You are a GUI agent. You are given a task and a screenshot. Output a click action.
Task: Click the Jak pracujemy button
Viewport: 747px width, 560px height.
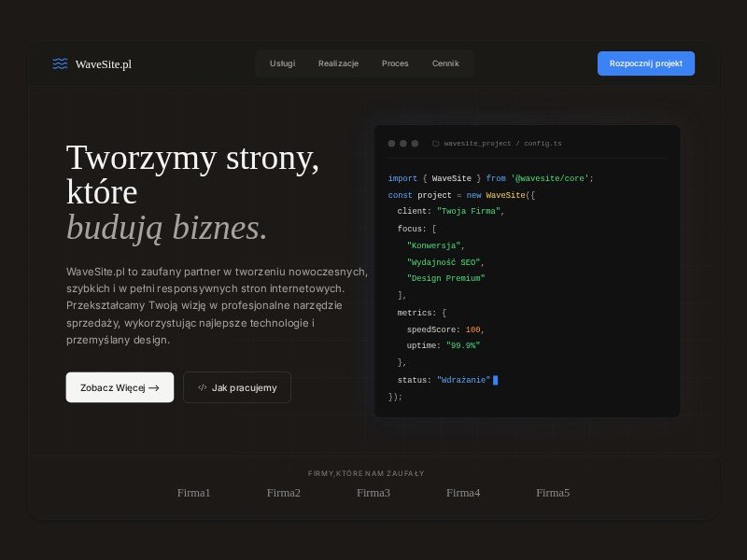[x=237, y=387]
